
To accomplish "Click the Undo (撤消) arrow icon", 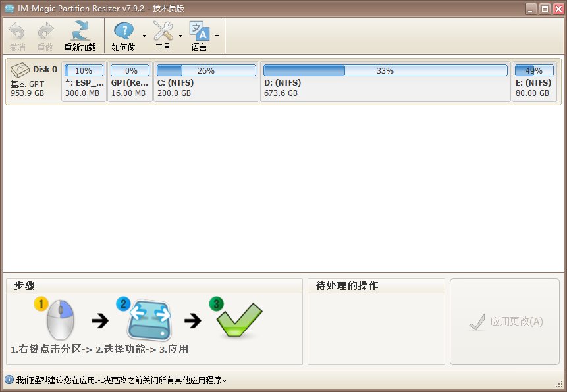I will pos(16,32).
